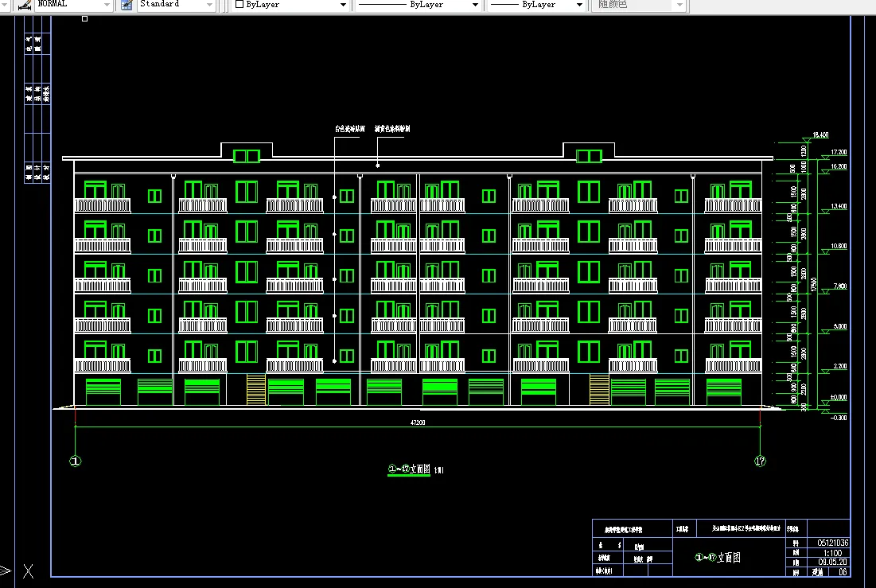This screenshot has width=876, height=588.
Task: Click the small grip square near top-left
Action: tap(85, 19)
